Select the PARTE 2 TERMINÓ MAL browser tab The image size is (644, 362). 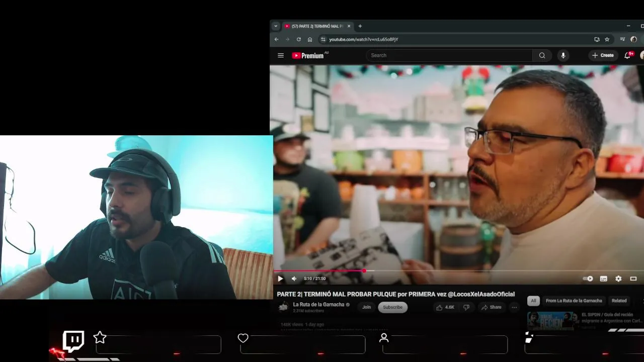pos(317,26)
